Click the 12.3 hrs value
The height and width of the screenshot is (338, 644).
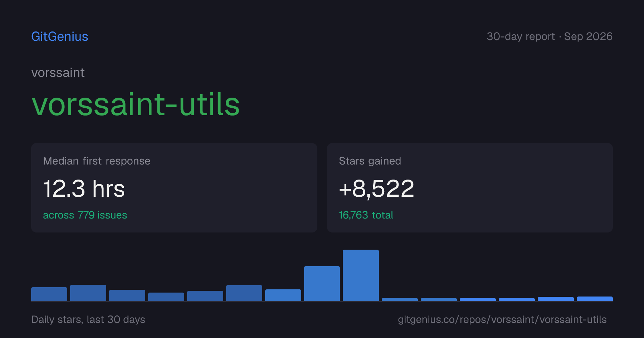tap(84, 188)
